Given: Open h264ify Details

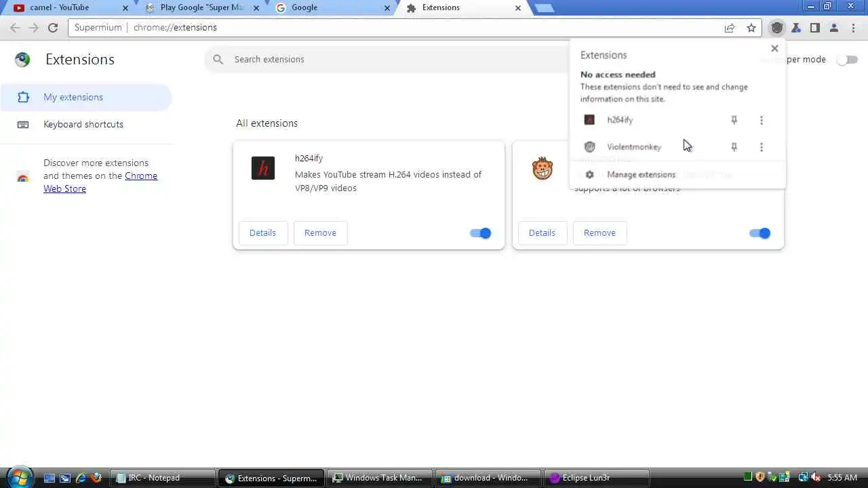Looking at the screenshot, I should 262,232.
